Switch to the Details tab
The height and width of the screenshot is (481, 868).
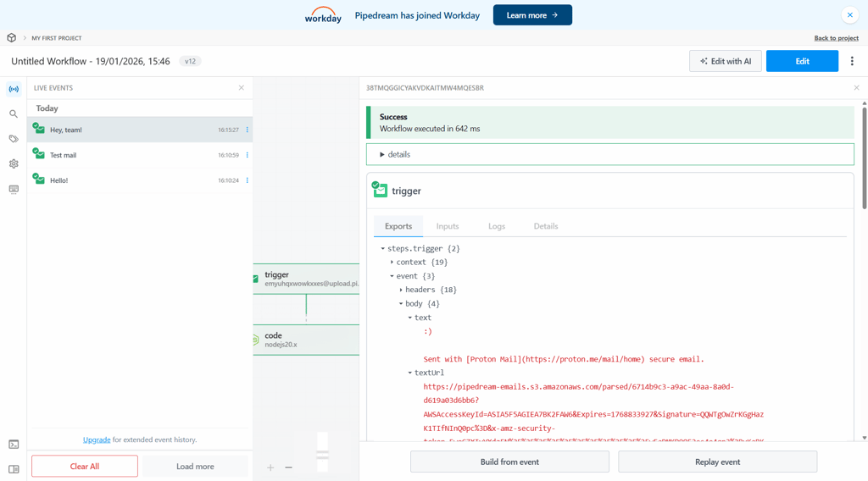click(x=546, y=226)
